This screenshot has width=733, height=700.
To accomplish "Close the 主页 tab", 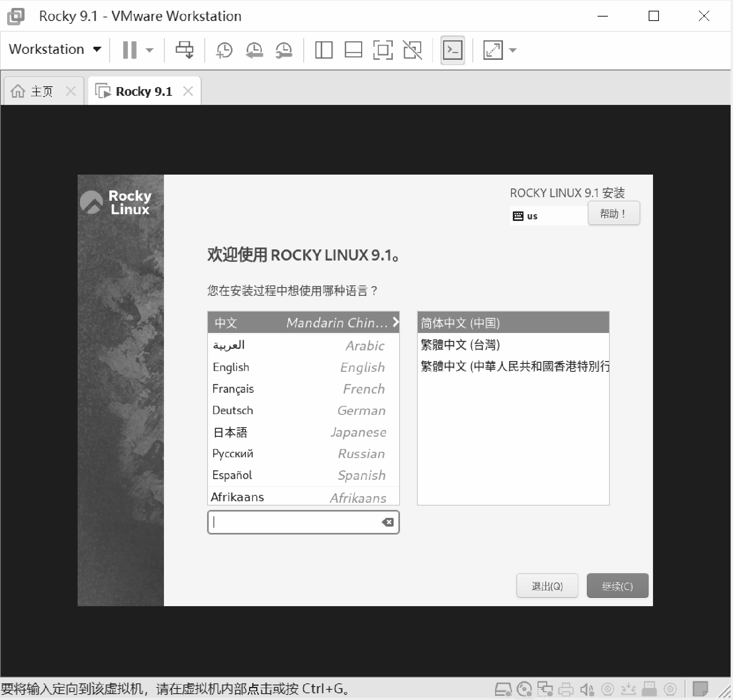I will click(71, 91).
